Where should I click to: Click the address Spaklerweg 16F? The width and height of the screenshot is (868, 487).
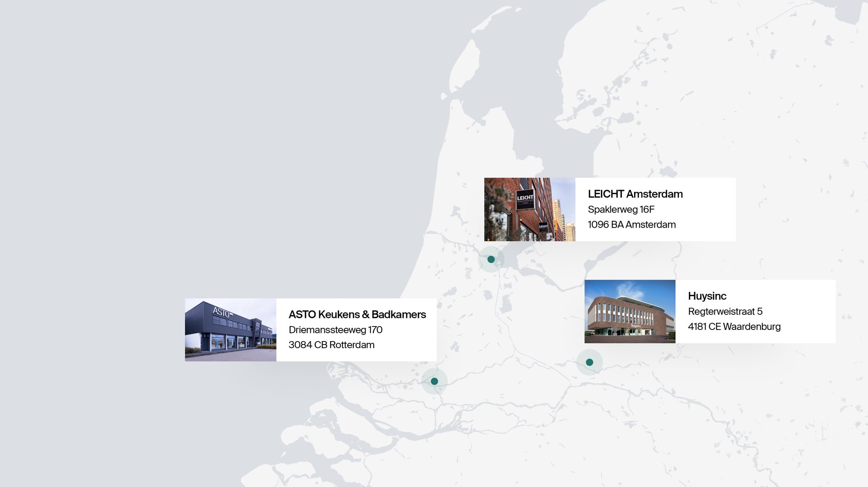[621, 209]
